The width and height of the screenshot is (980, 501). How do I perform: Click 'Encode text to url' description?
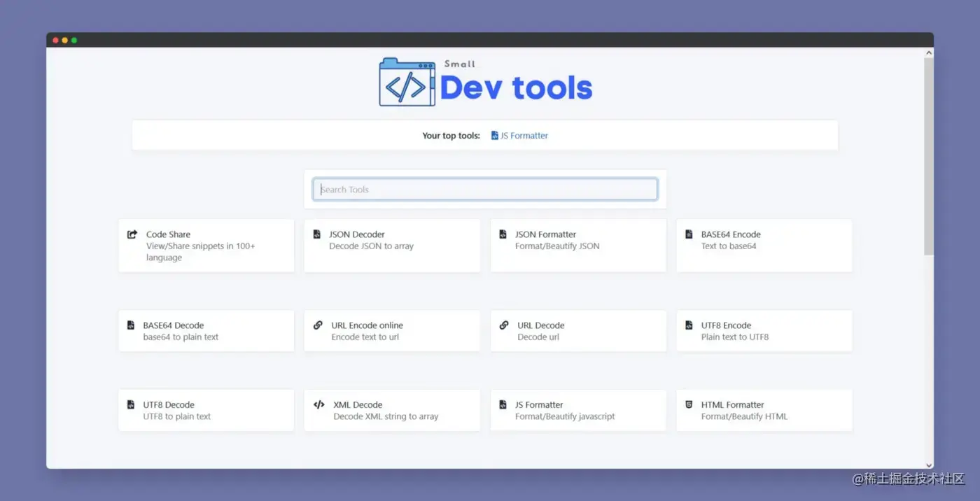point(365,337)
